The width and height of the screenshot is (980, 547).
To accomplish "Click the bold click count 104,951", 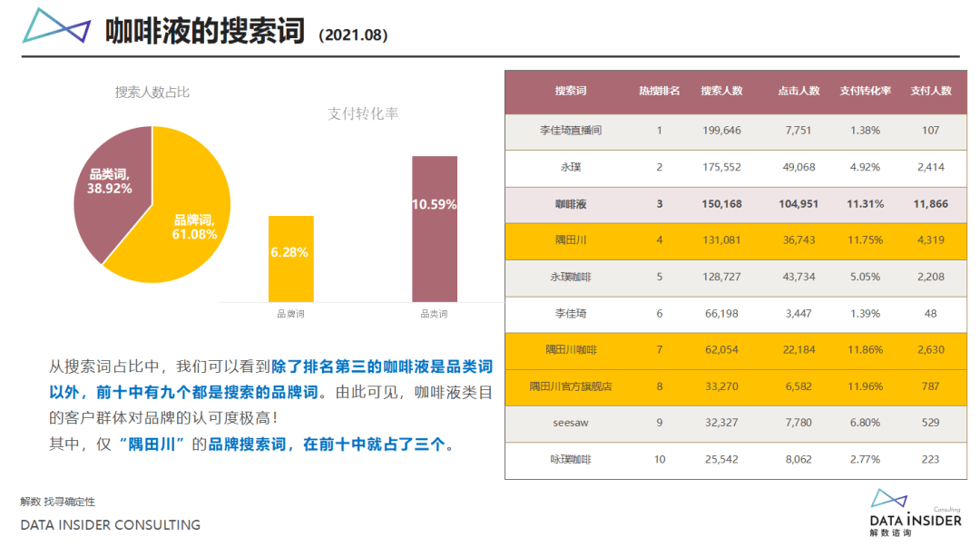I will point(799,204).
